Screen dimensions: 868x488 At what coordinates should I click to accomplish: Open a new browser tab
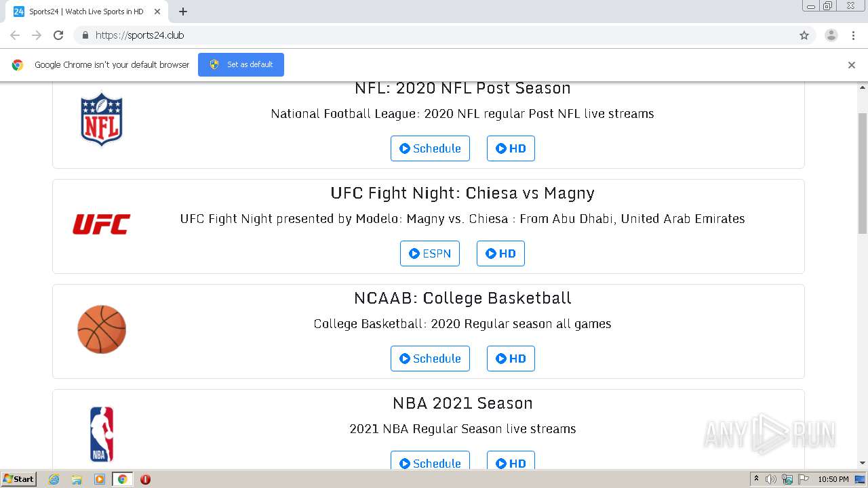[183, 12]
